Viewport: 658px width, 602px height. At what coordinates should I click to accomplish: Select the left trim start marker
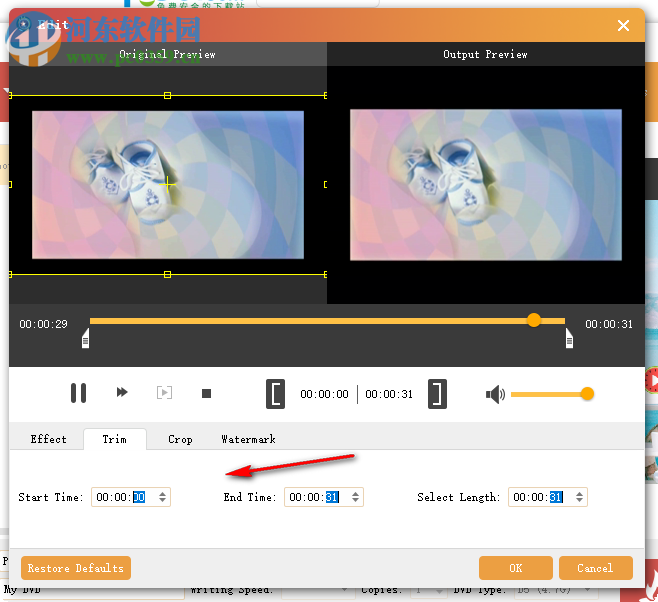click(86, 339)
